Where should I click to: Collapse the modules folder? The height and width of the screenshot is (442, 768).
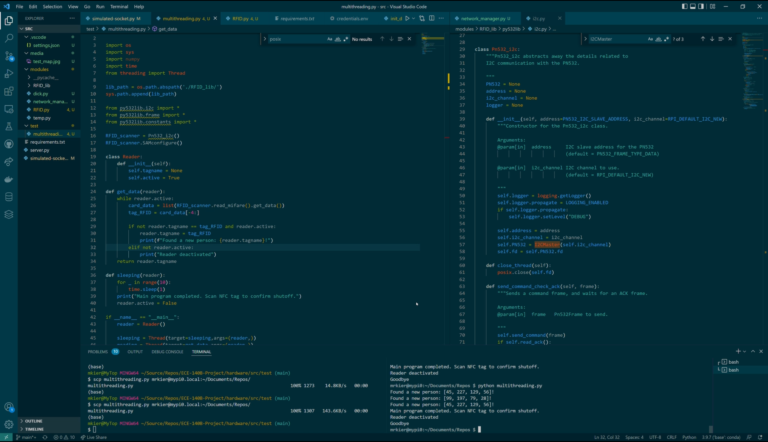pos(40,68)
